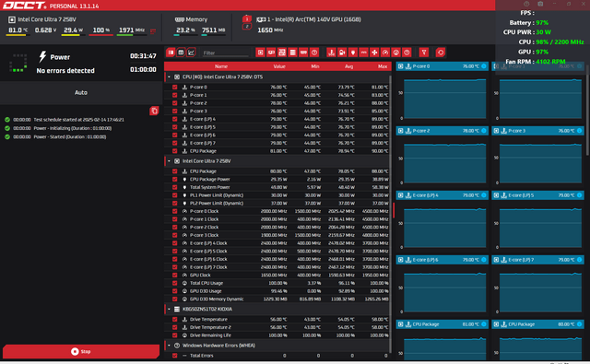Screen dimensions: 590x364
Task: Uncheck the P-core 1 Clock checkbox
Action: (x=174, y=219)
